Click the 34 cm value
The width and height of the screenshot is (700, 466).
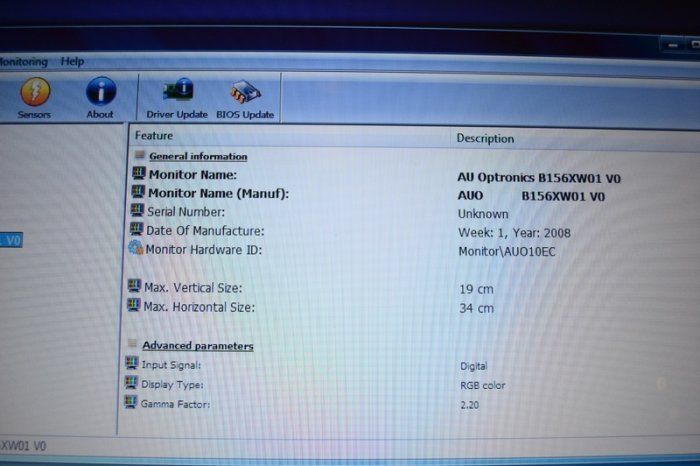(477, 308)
